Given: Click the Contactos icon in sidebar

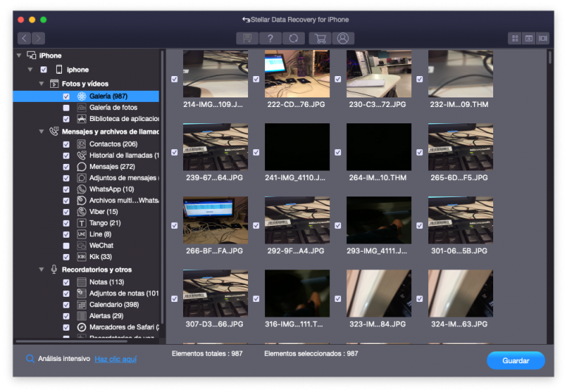Looking at the screenshot, I should [81, 144].
